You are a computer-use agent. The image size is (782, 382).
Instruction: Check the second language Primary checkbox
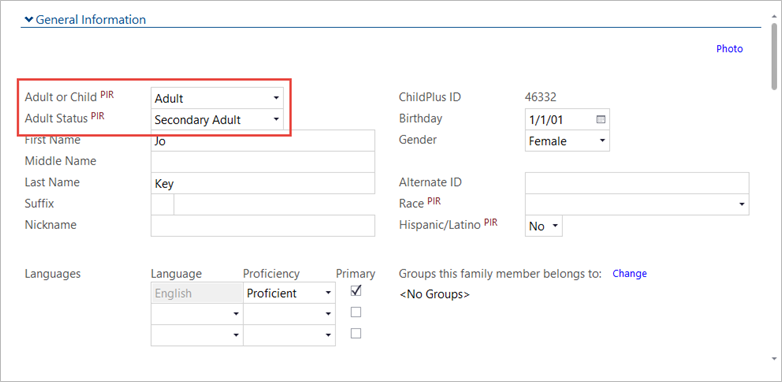(356, 312)
